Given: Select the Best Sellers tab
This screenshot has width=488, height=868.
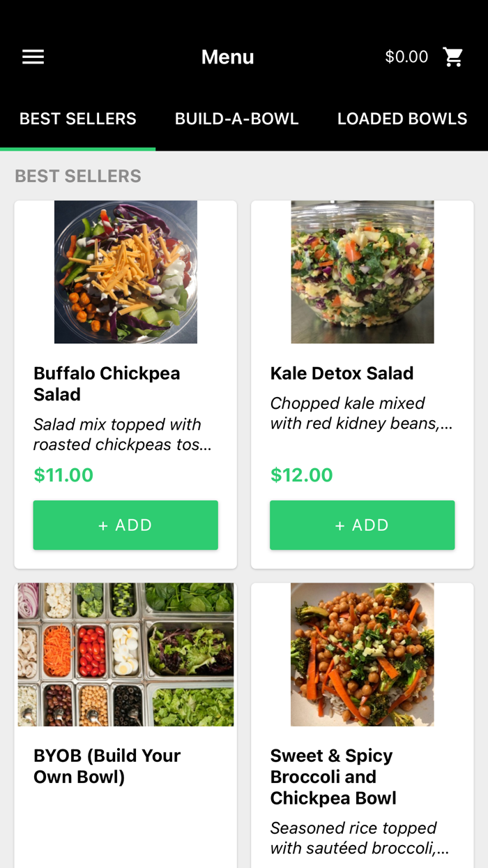Looking at the screenshot, I should [78, 119].
